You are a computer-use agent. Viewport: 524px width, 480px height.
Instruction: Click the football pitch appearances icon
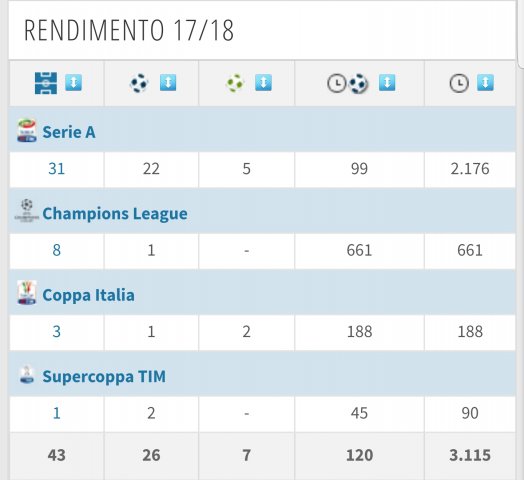[46, 83]
